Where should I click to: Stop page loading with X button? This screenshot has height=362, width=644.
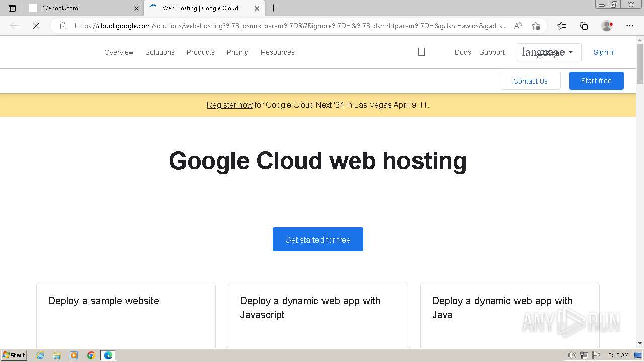tap(36, 26)
